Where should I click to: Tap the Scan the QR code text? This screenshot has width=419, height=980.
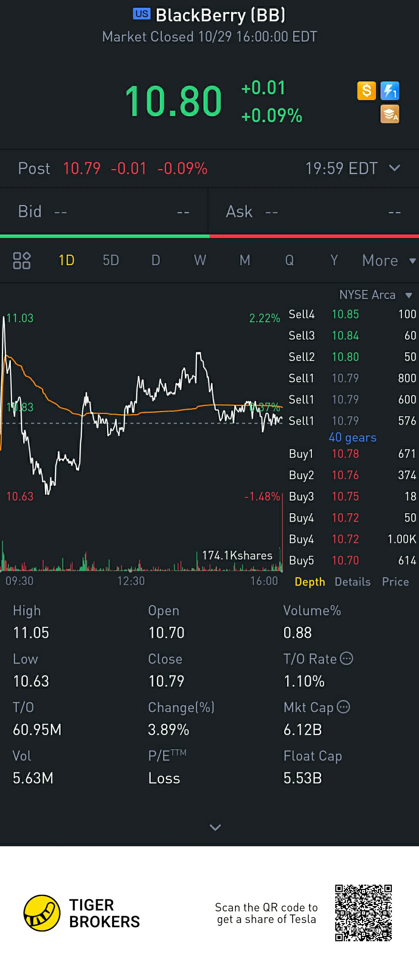tap(267, 913)
